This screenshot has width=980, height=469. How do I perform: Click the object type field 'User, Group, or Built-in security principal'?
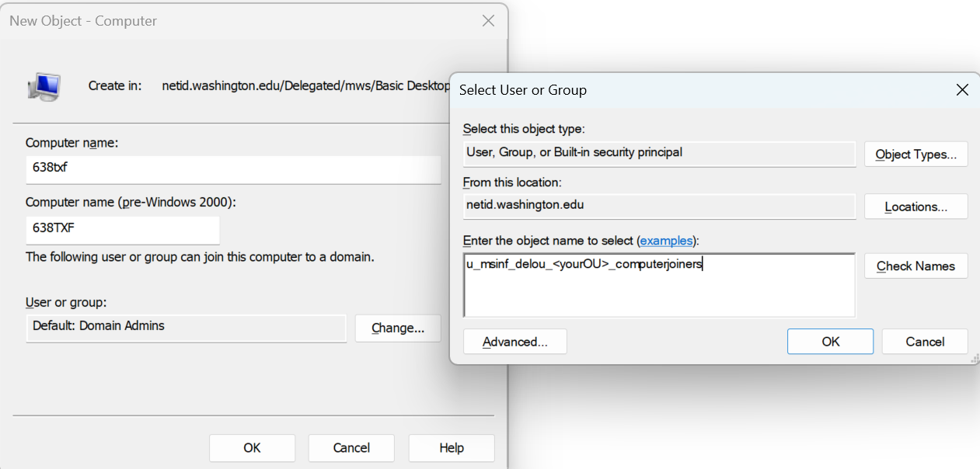(x=659, y=153)
